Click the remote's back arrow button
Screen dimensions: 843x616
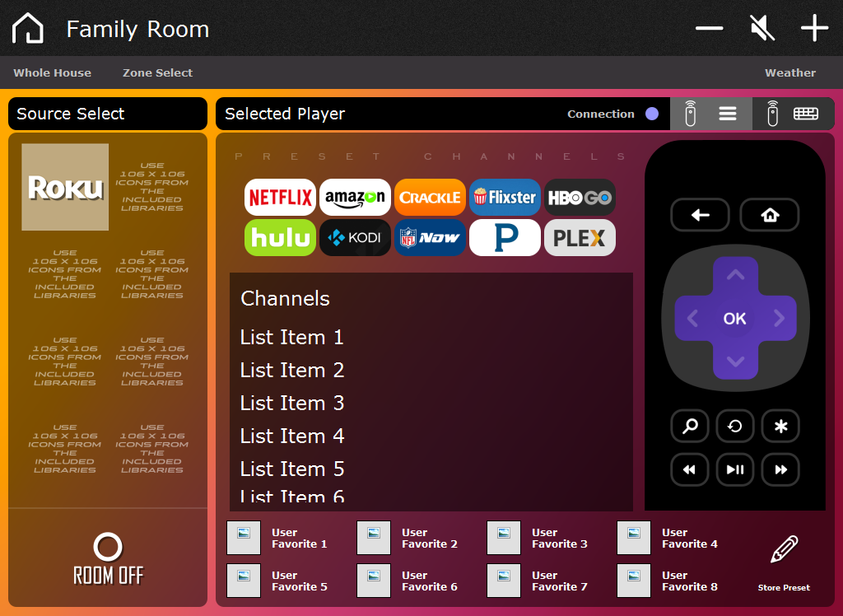click(700, 215)
